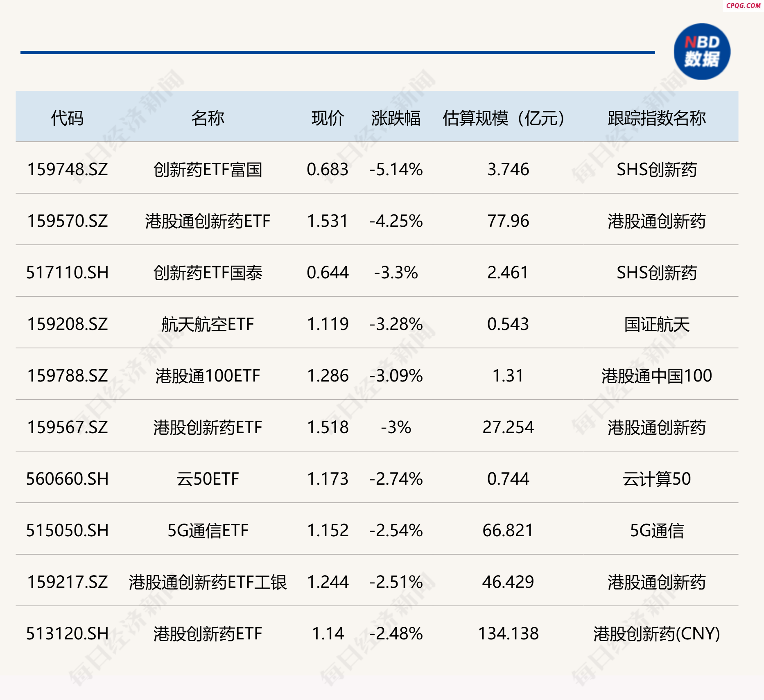764x700 pixels.
Task: Click the index name 5G通信
Action: click(657, 531)
